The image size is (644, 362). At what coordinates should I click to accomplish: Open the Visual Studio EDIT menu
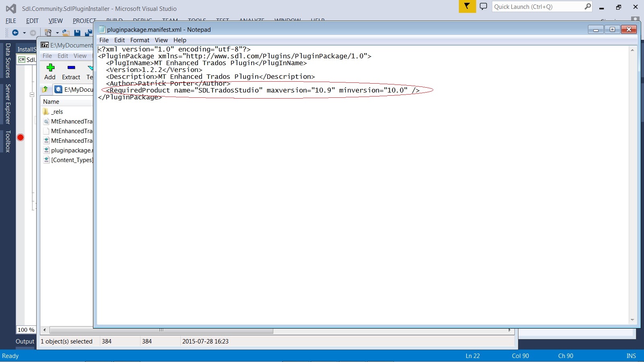click(32, 21)
